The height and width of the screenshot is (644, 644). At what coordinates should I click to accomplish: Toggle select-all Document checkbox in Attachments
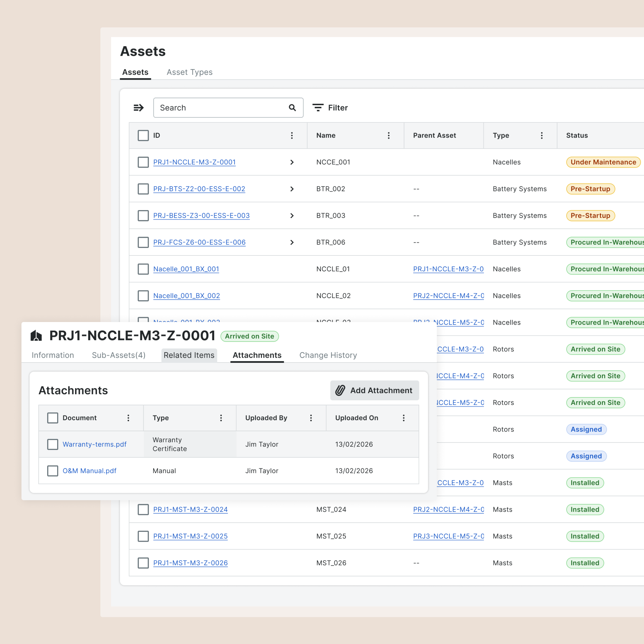tap(53, 418)
